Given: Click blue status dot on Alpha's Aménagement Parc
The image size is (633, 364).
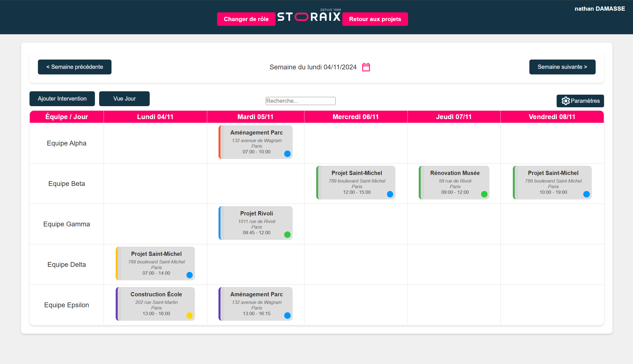Looking at the screenshot, I should (x=287, y=154).
